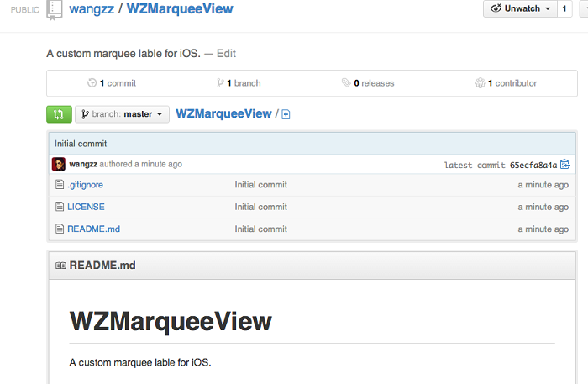Viewport: 588px width, 384px height.
Task: Click a minute ago in README.md row
Action: point(543,229)
